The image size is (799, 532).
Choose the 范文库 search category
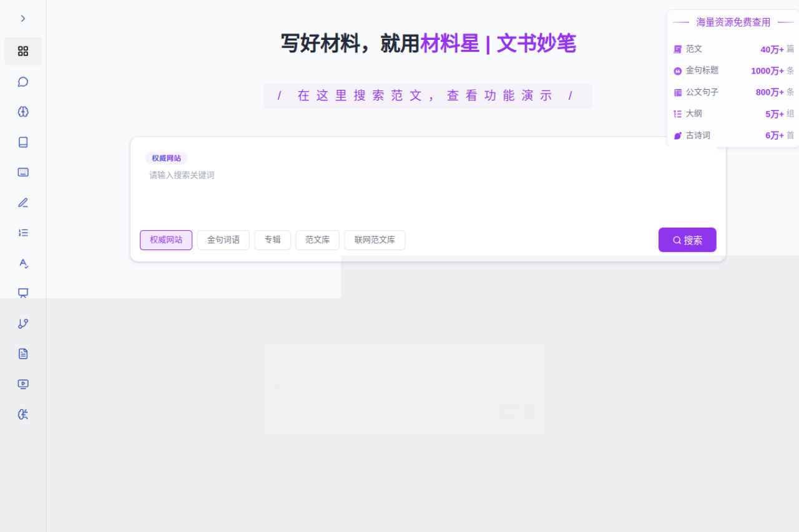click(x=317, y=240)
